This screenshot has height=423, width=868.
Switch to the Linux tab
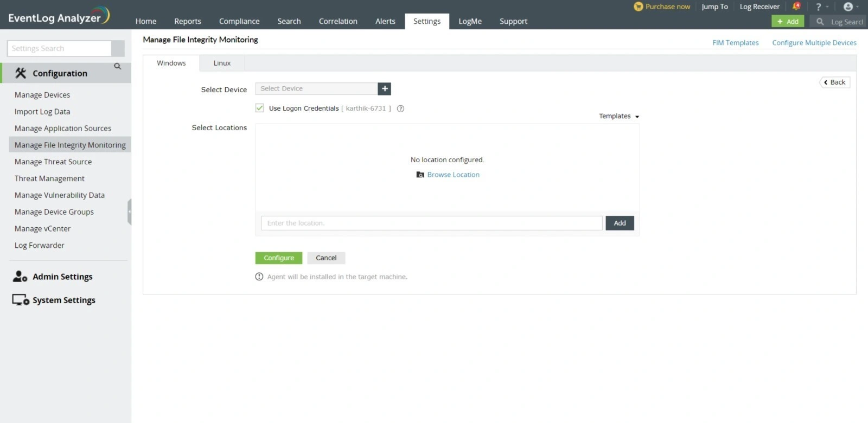tap(222, 63)
